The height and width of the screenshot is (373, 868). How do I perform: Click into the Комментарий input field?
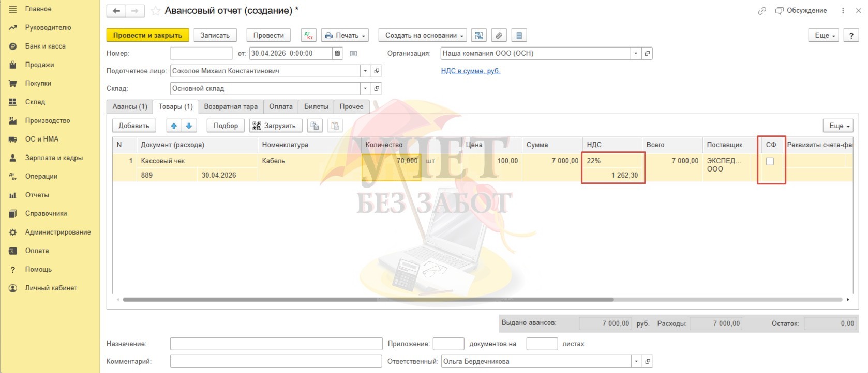click(x=276, y=361)
